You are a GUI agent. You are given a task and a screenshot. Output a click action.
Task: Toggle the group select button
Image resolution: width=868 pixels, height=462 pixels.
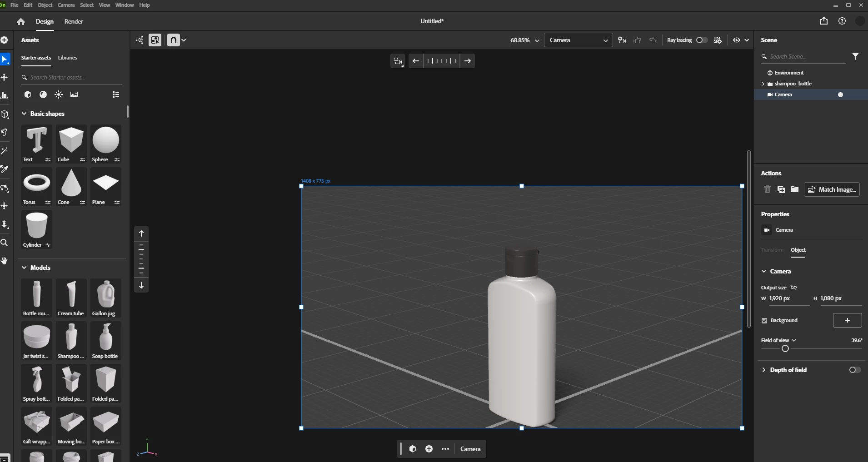tap(155, 40)
